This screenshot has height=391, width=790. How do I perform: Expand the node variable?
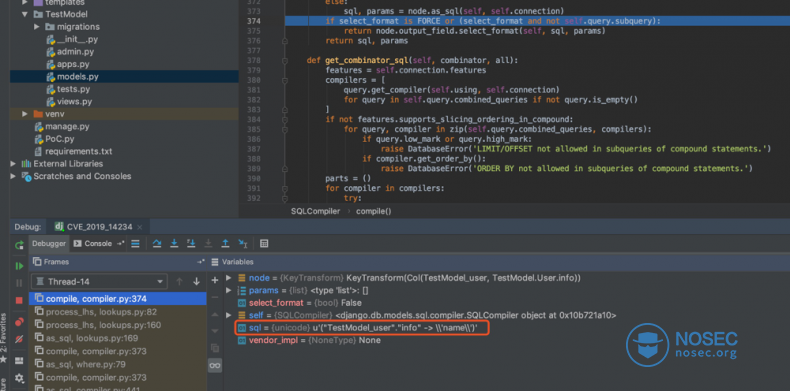[228, 278]
